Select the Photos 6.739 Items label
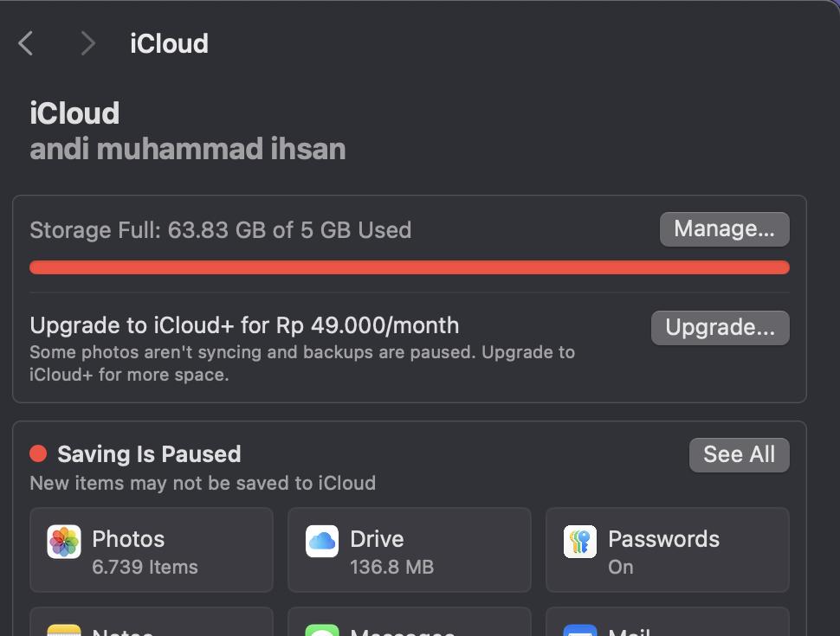The height and width of the screenshot is (636, 840). 145,552
